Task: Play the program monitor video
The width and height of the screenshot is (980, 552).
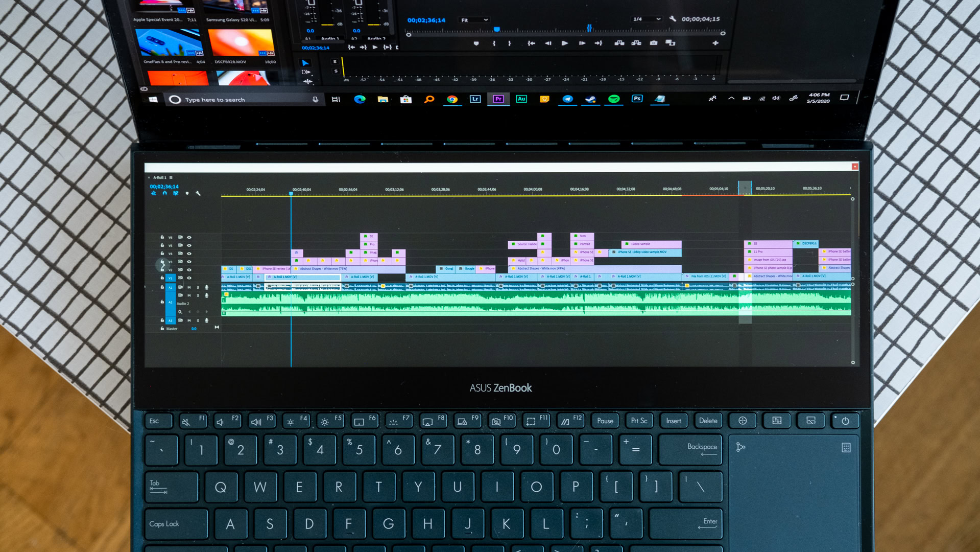Action: pos(564,43)
